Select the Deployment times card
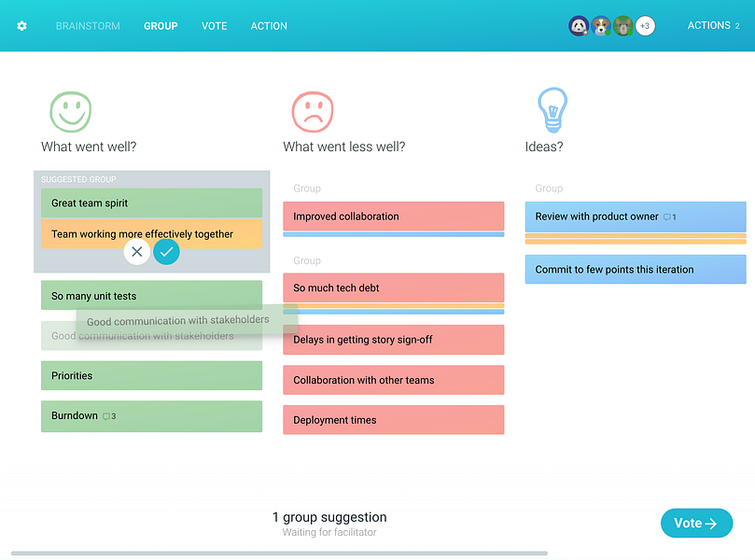The width and height of the screenshot is (755, 560). tap(394, 420)
